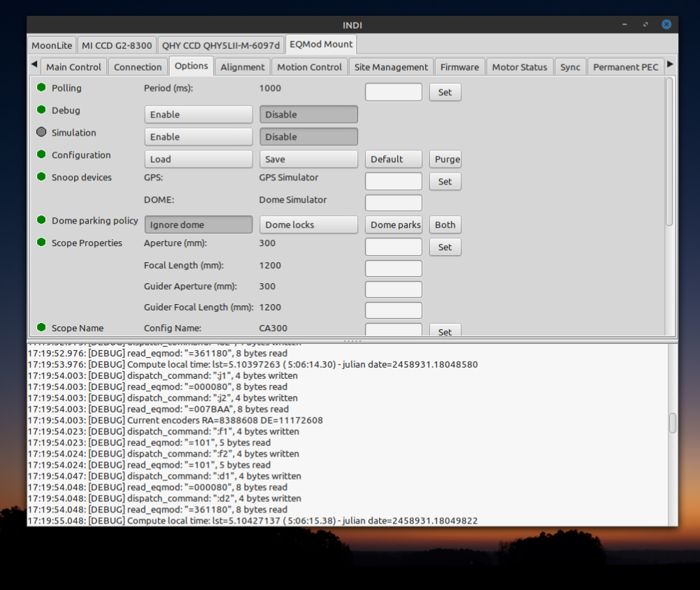The height and width of the screenshot is (590, 700).
Task: Click the Configuration status light
Action: click(x=41, y=154)
